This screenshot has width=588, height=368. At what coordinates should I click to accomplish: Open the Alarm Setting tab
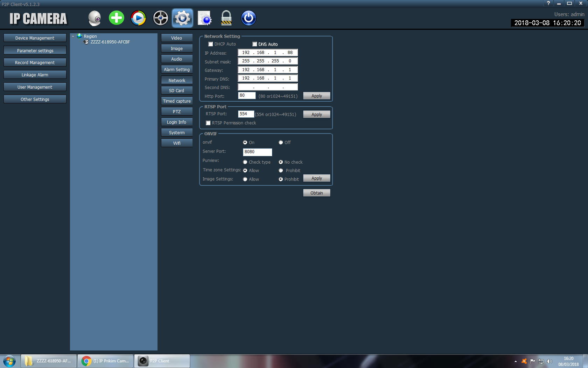coord(177,70)
